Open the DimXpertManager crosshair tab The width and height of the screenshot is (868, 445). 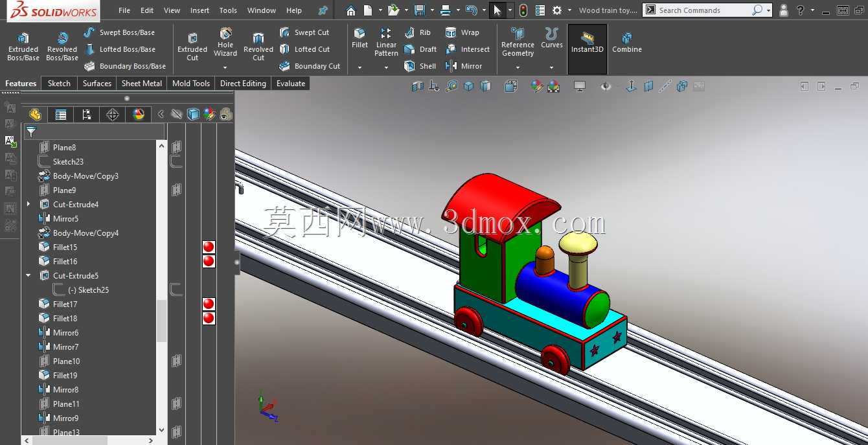point(113,115)
